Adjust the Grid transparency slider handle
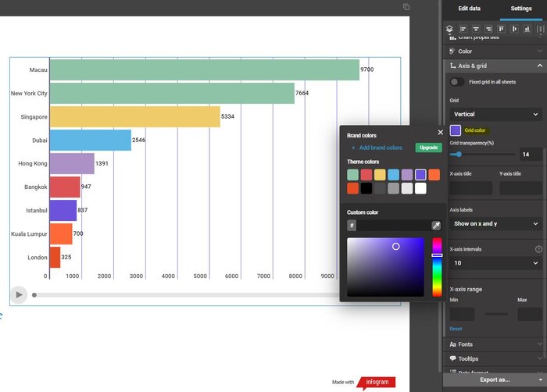This screenshot has height=392, width=547. pos(459,154)
